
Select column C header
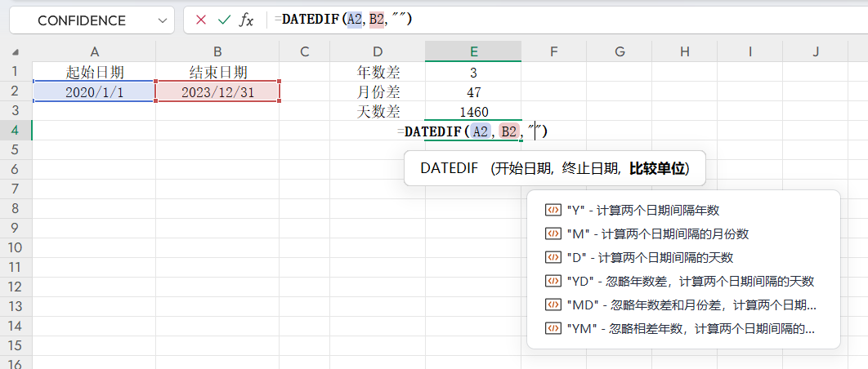tap(305, 51)
